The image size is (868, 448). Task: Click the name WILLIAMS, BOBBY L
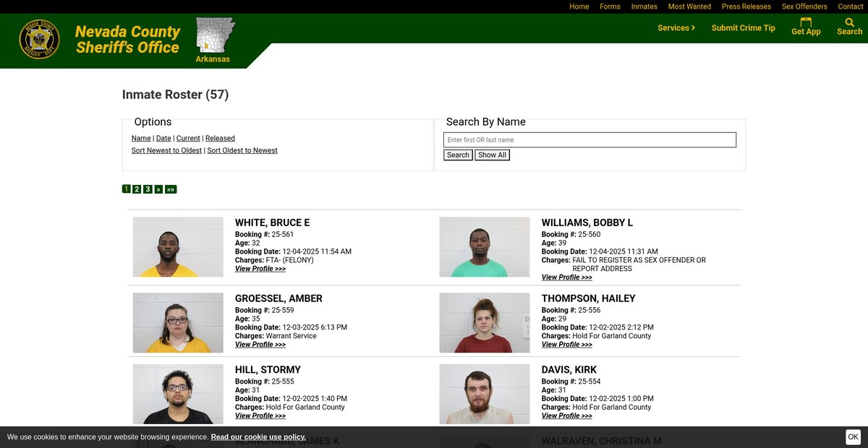(587, 223)
